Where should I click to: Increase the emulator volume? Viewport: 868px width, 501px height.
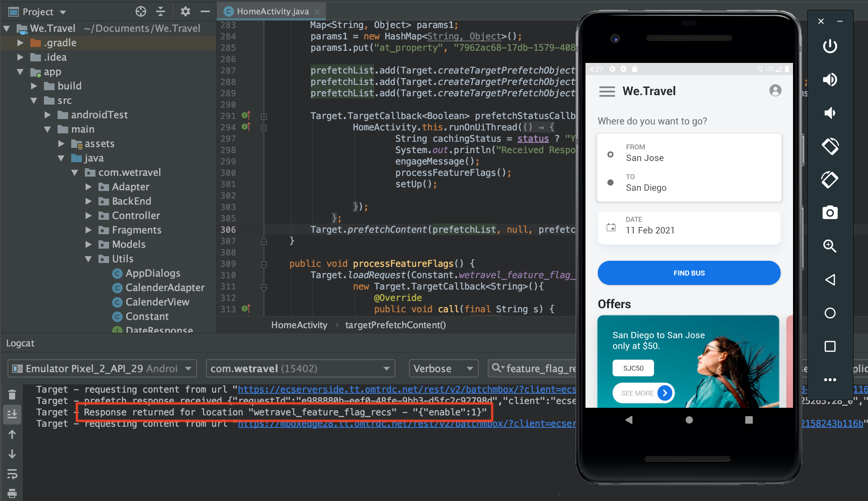pos(830,79)
